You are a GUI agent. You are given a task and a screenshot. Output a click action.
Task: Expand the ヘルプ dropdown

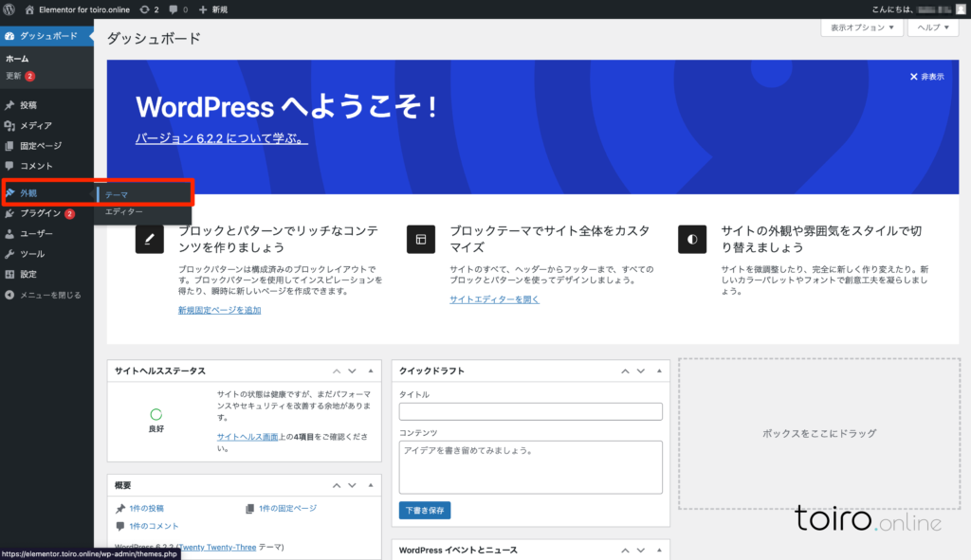935,27
